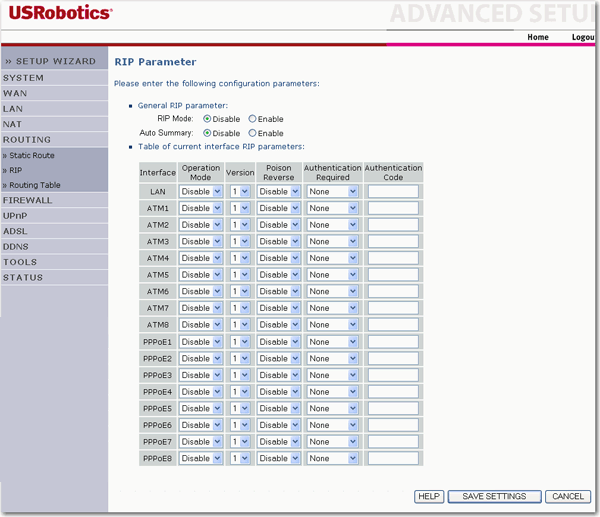Click the Home link
The width and height of the screenshot is (600, 517).
537,37
